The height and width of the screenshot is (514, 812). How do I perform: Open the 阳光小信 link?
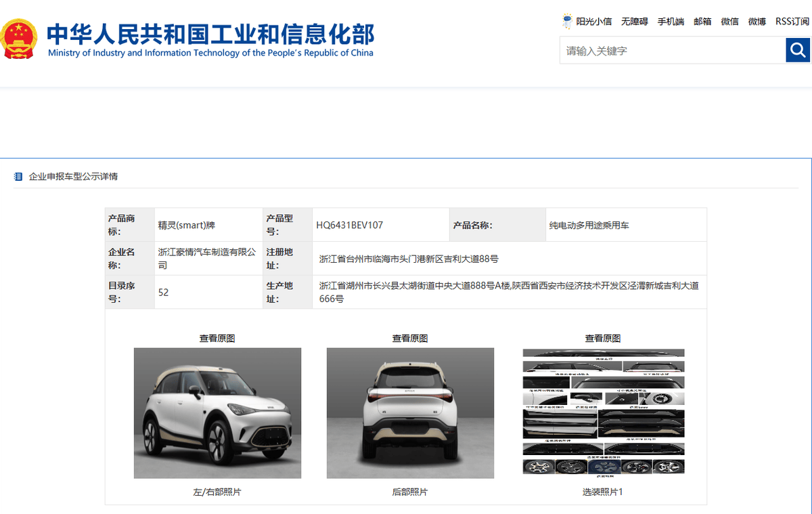coord(594,22)
